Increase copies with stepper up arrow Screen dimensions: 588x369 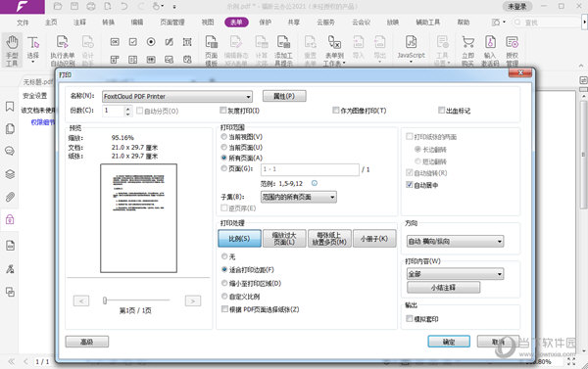[127, 108]
